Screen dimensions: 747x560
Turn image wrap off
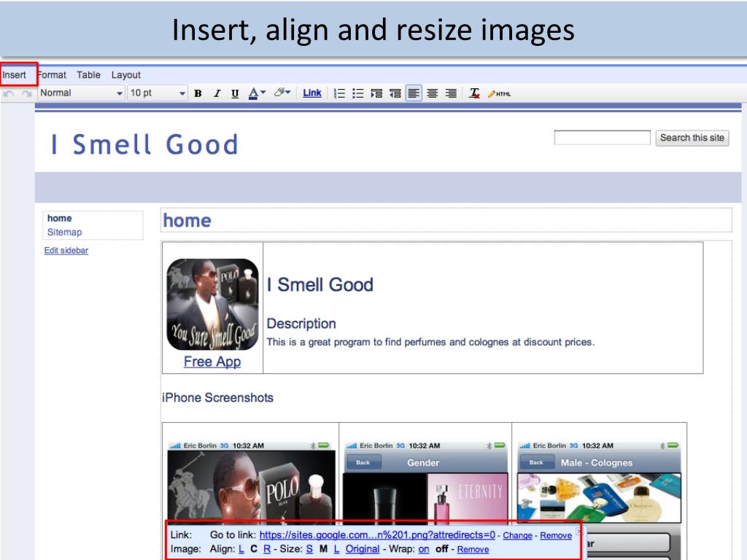coord(442,549)
